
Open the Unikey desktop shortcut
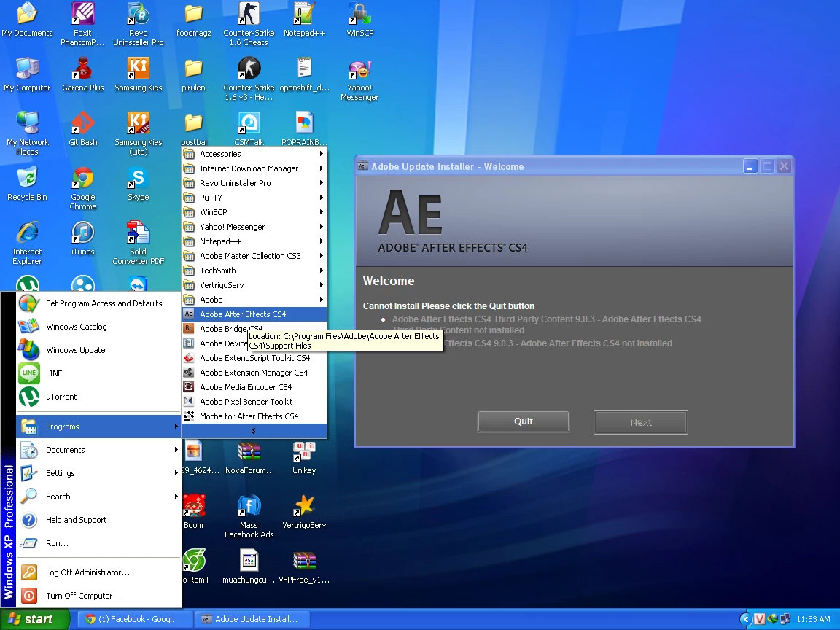(x=304, y=458)
